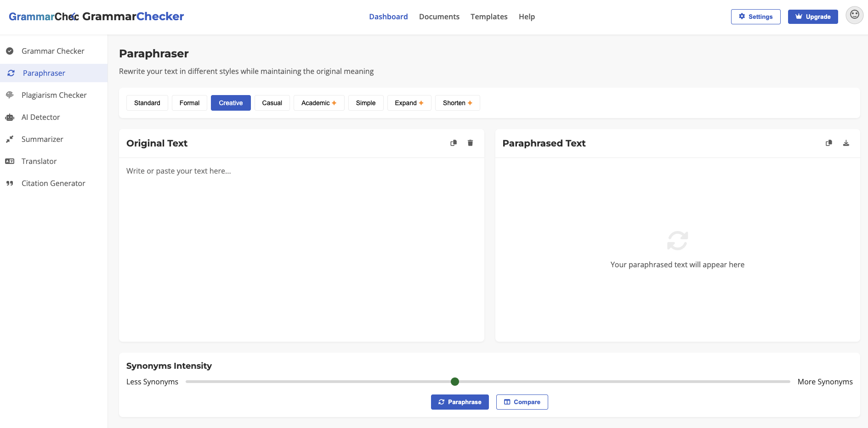868x428 pixels.
Task: Switch to the Simple style
Action: (366, 103)
